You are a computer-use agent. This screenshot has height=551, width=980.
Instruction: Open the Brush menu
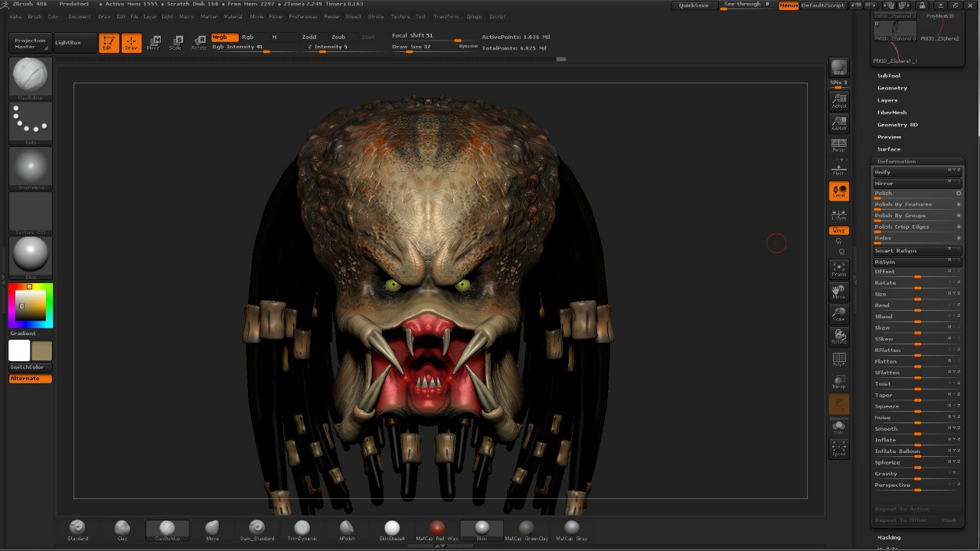(x=34, y=16)
